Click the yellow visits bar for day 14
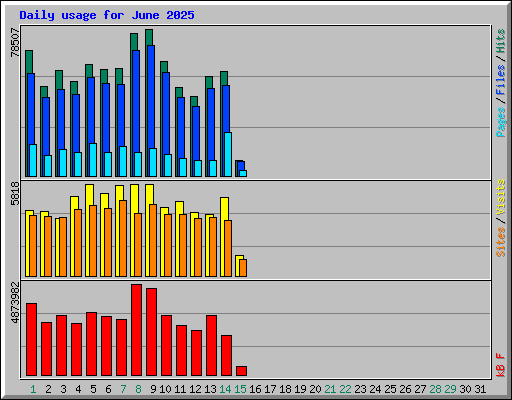The width and height of the screenshot is (512, 400). pos(224,209)
